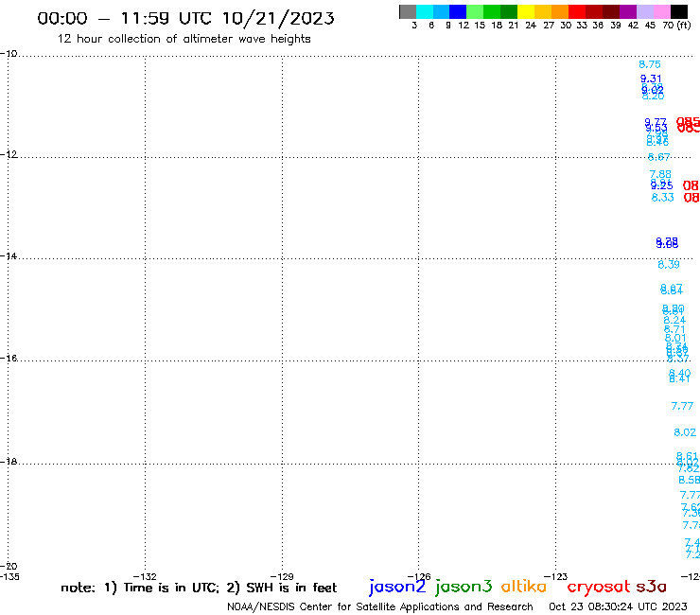Click the note about UTC time and SWH feet

tap(199, 588)
